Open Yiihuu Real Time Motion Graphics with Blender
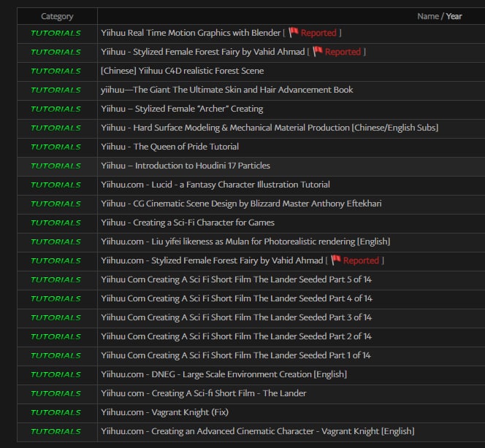Viewport: 485px width, 448px height. [x=191, y=33]
